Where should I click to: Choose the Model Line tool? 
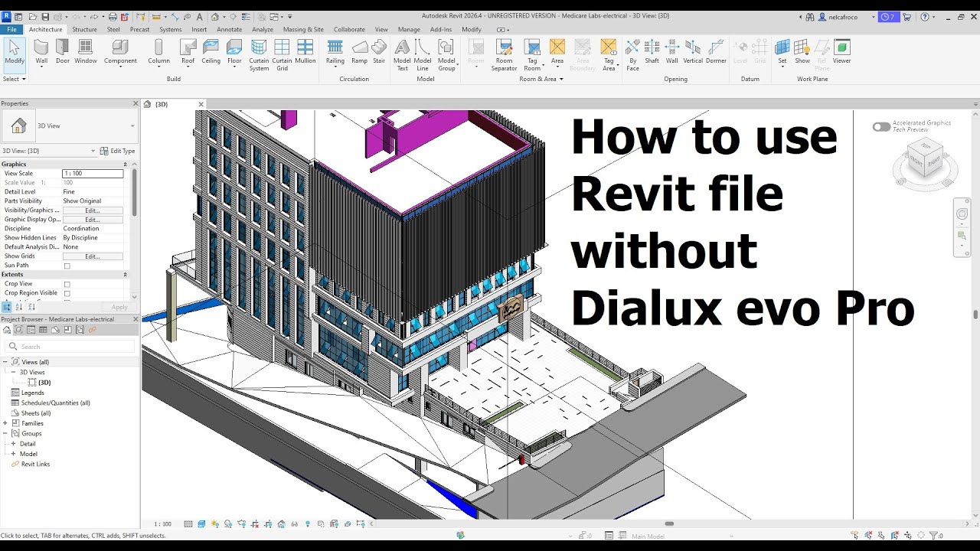423,55
